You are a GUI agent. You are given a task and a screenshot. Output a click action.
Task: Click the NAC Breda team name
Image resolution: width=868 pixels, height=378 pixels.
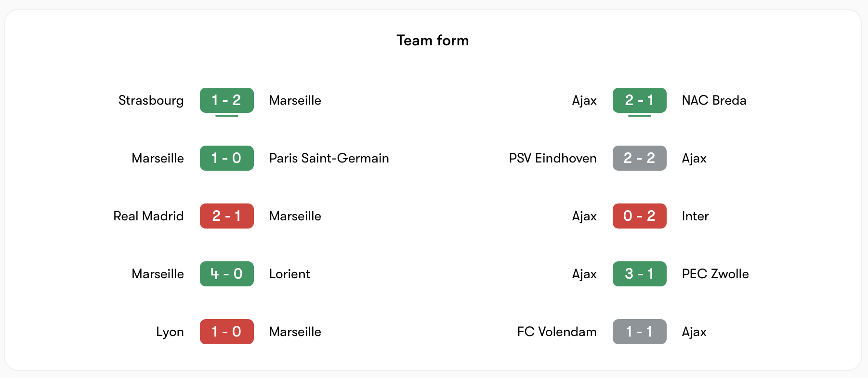(714, 100)
